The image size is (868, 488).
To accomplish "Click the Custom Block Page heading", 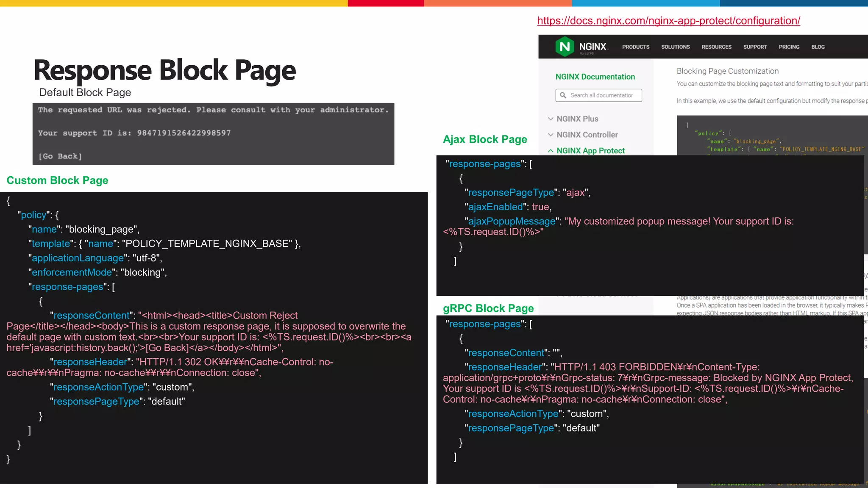I will (57, 180).
